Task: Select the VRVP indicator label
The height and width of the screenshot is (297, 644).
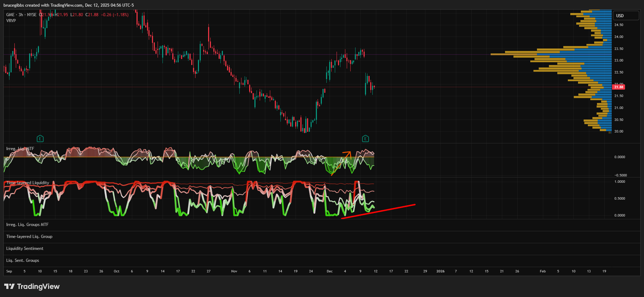Action: coord(11,21)
